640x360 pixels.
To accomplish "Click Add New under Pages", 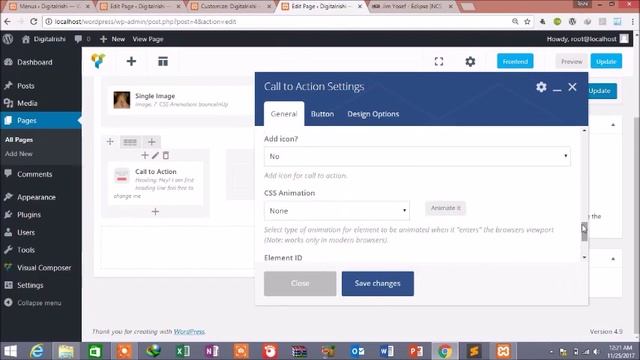I will pos(18,154).
